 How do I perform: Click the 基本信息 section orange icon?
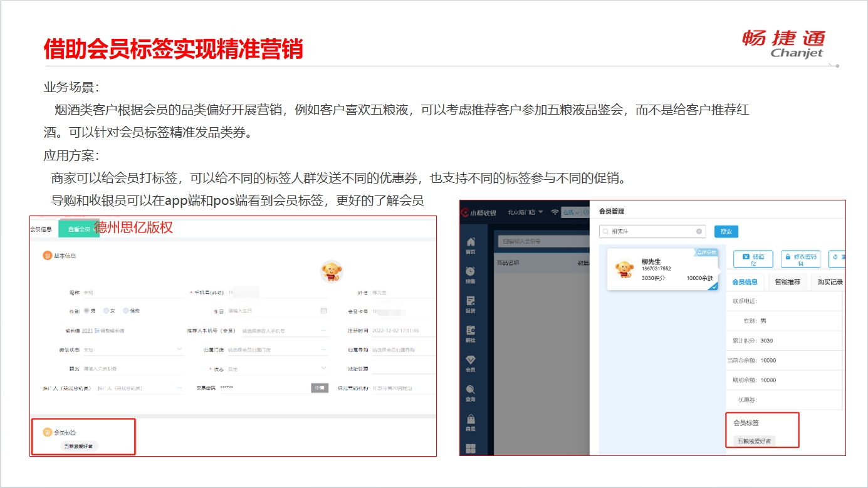coord(47,256)
